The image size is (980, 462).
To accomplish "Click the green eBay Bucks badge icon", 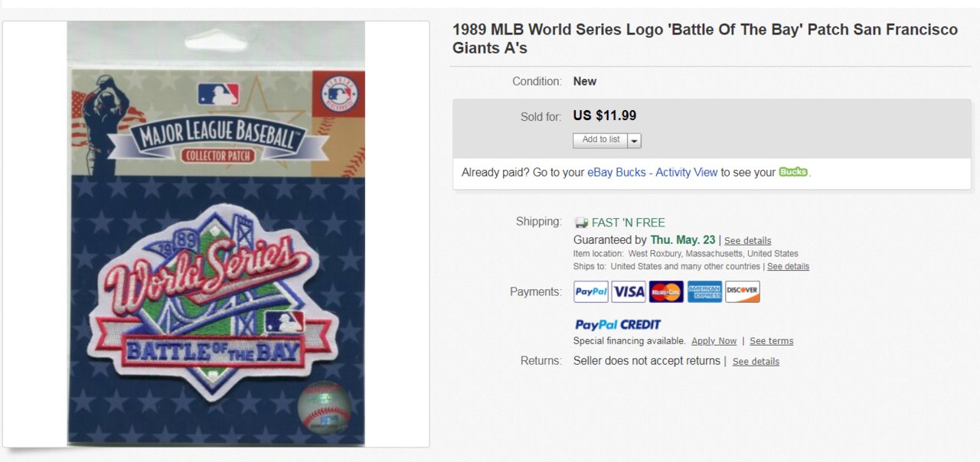I will pos(793,172).
